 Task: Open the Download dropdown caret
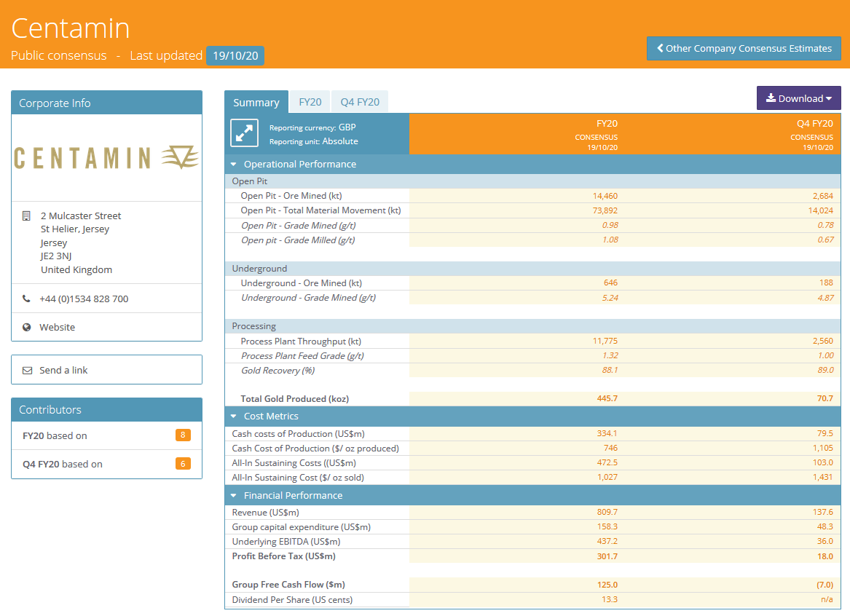coord(829,98)
